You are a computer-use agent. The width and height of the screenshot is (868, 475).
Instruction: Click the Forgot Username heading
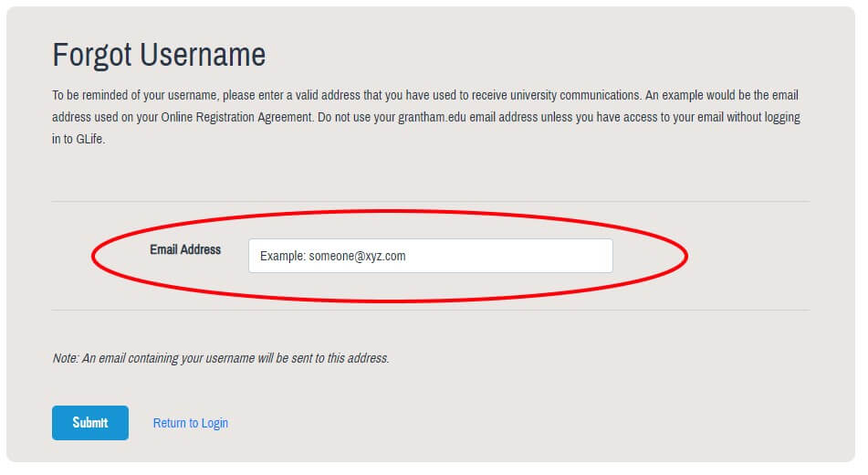tap(159, 55)
